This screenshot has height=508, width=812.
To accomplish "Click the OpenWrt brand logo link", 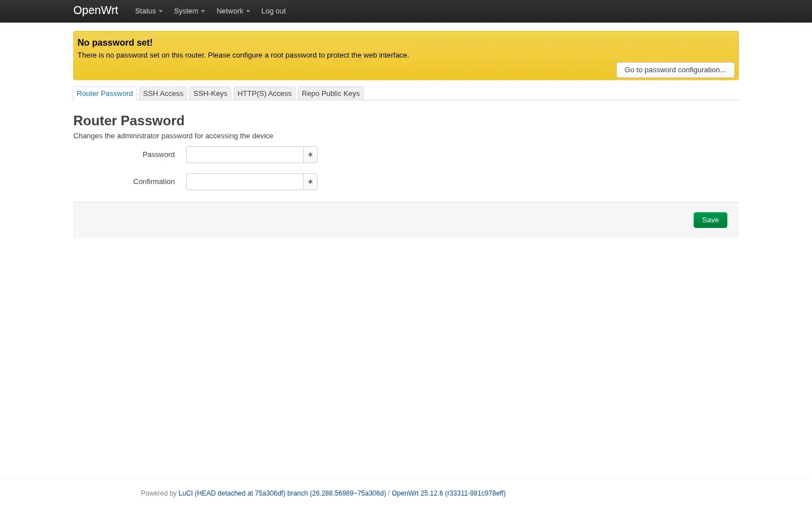I will 96,11.
